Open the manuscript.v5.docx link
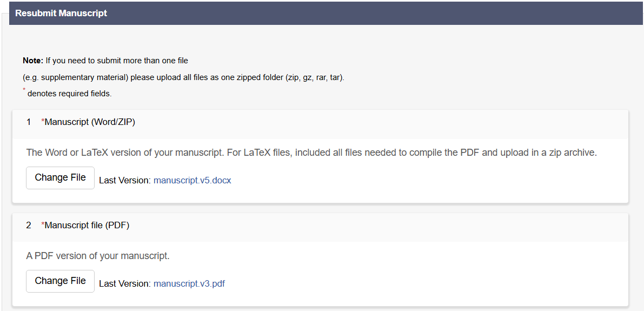 click(192, 181)
